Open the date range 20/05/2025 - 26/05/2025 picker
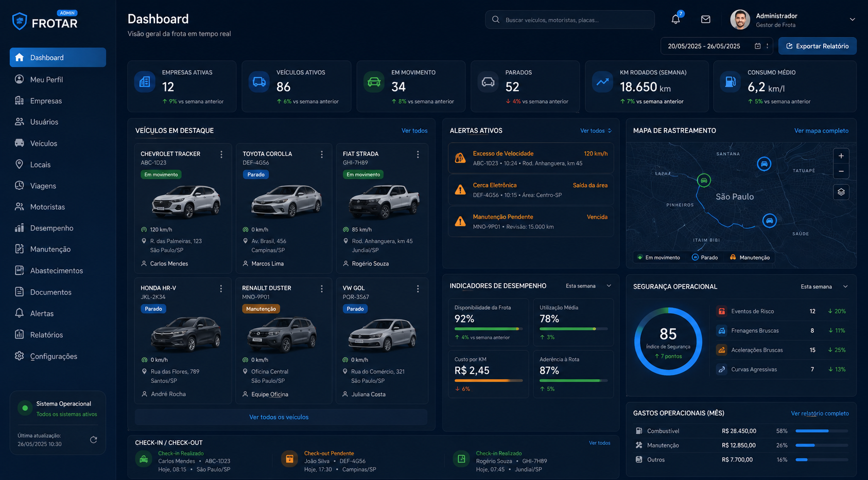 pos(717,46)
